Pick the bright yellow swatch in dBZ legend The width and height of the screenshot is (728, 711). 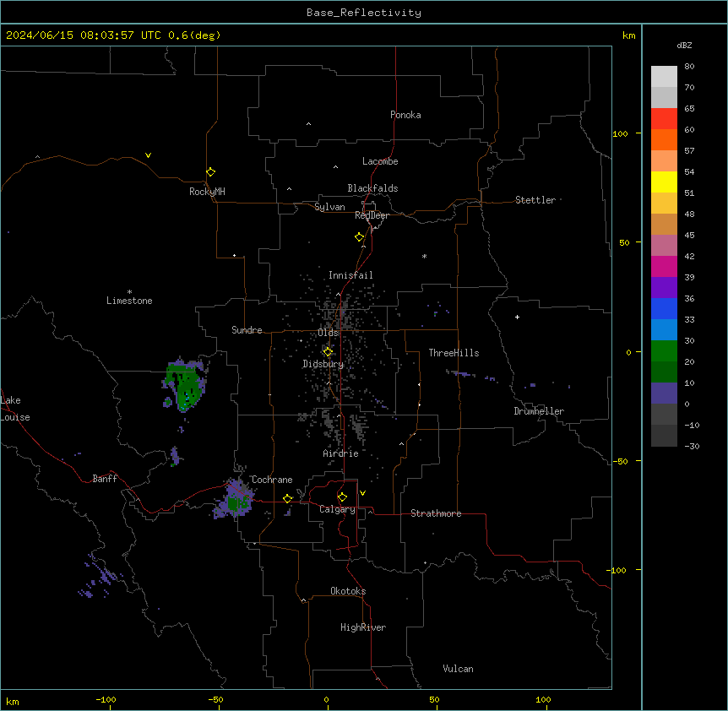click(664, 182)
